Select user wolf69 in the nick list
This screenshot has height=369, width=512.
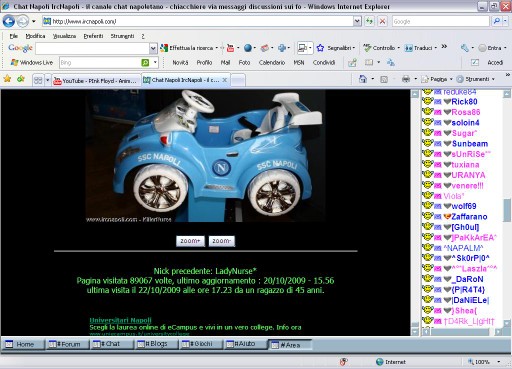point(464,206)
